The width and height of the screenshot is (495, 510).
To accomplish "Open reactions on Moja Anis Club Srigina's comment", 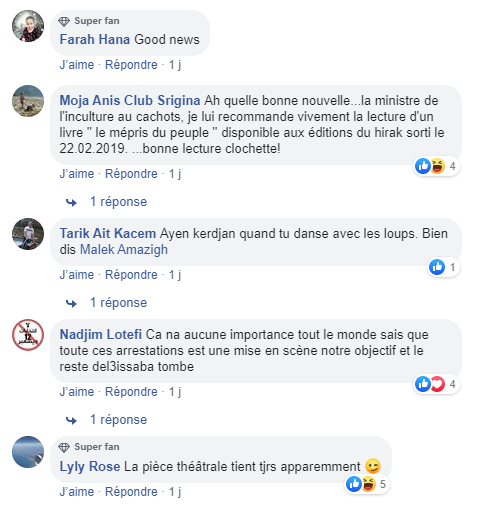I will coord(436,166).
